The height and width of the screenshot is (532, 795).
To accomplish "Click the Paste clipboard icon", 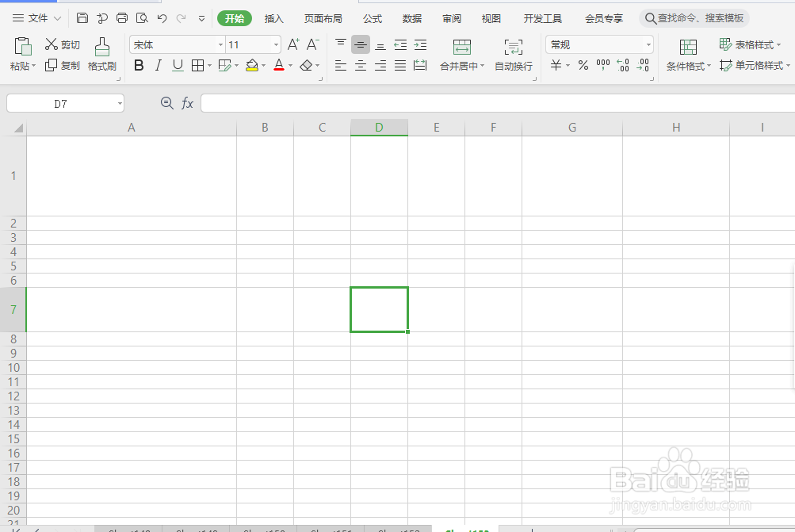I will pos(23,46).
